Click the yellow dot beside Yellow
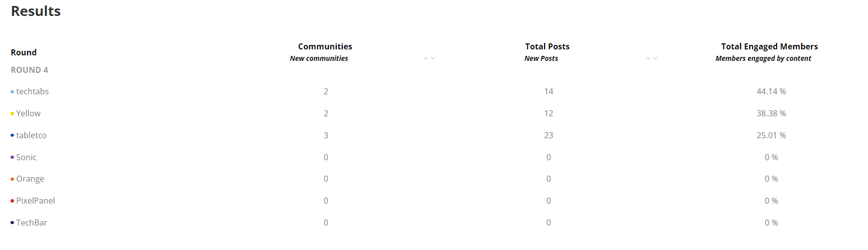Viewport: 868px width, 250px height. [x=12, y=114]
